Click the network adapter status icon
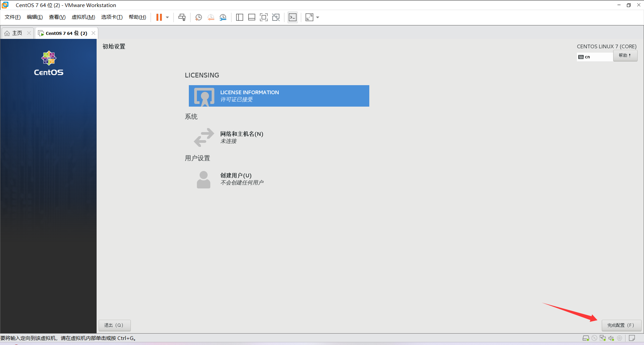The height and width of the screenshot is (345, 644). click(602, 338)
